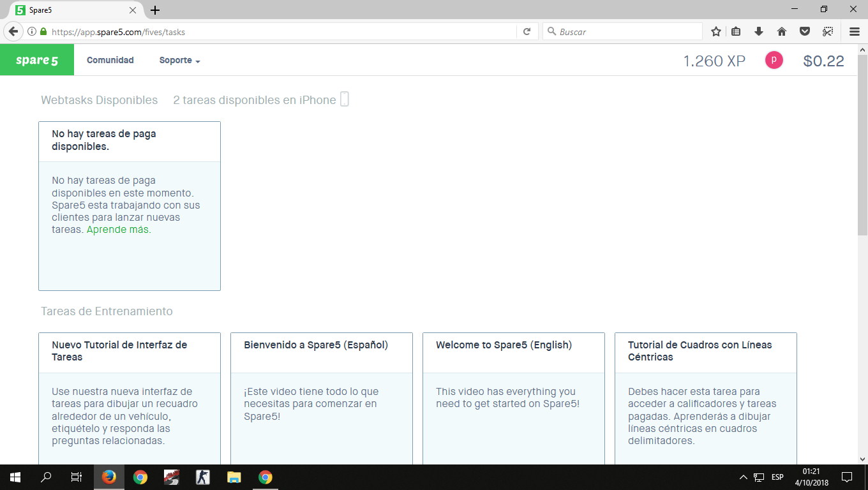
Task: Go back with the browser back arrow
Action: (x=13, y=31)
